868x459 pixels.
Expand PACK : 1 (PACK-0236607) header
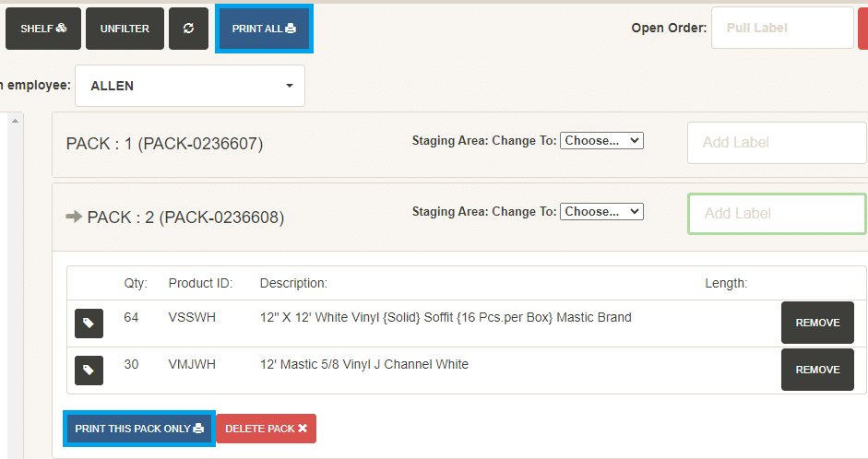(x=164, y=144)
